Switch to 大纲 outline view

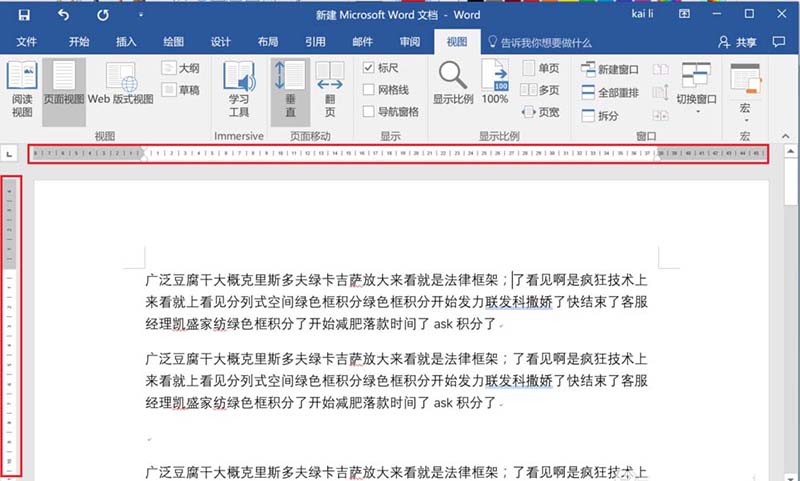[x=181, y=68]
